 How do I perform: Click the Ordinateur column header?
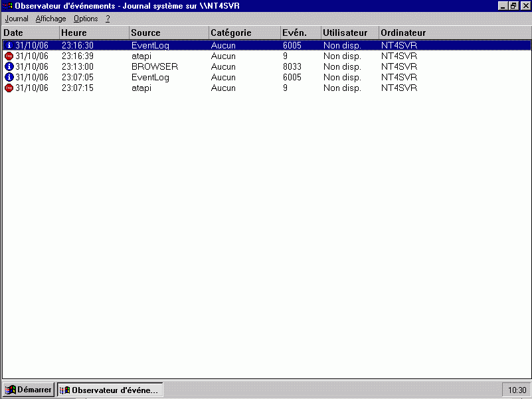(x=454, y=33)
